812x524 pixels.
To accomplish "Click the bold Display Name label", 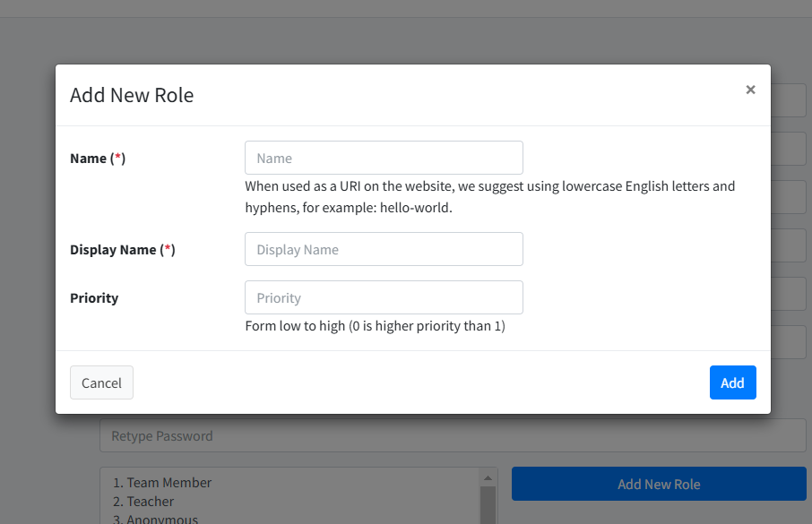I will 113,250.
